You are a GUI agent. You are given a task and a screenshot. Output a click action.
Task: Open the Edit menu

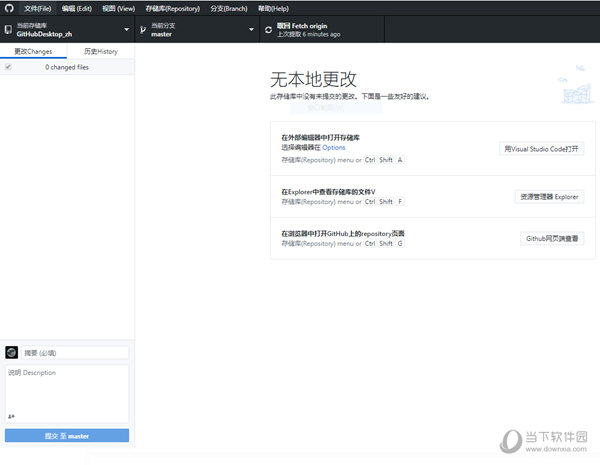pyautogui.click(x=77, y=8)
